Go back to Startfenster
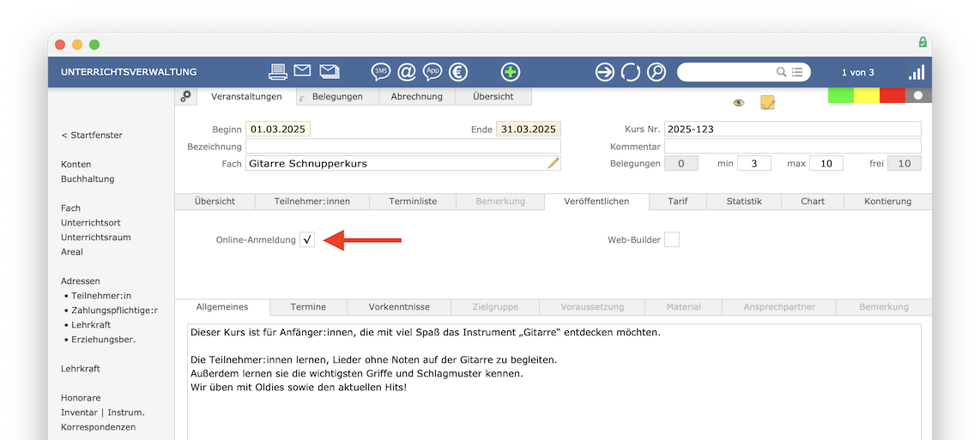 pos(92,135)
